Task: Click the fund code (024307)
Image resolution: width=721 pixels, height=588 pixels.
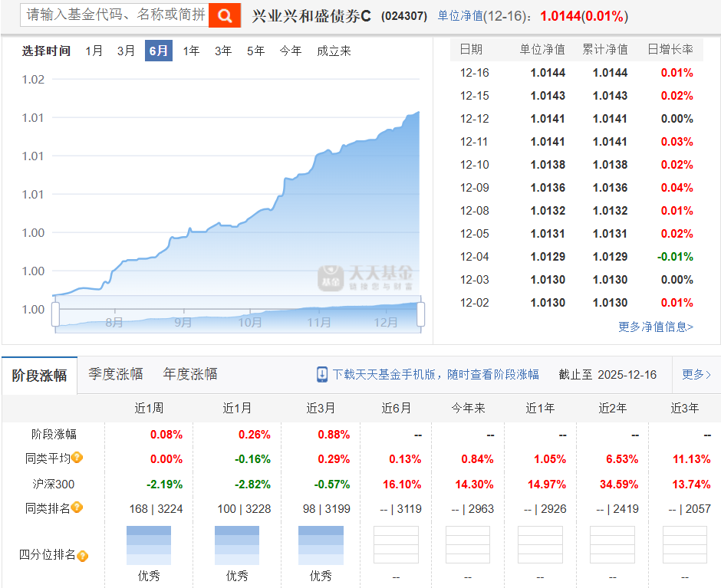Action: tap(404, 16)
